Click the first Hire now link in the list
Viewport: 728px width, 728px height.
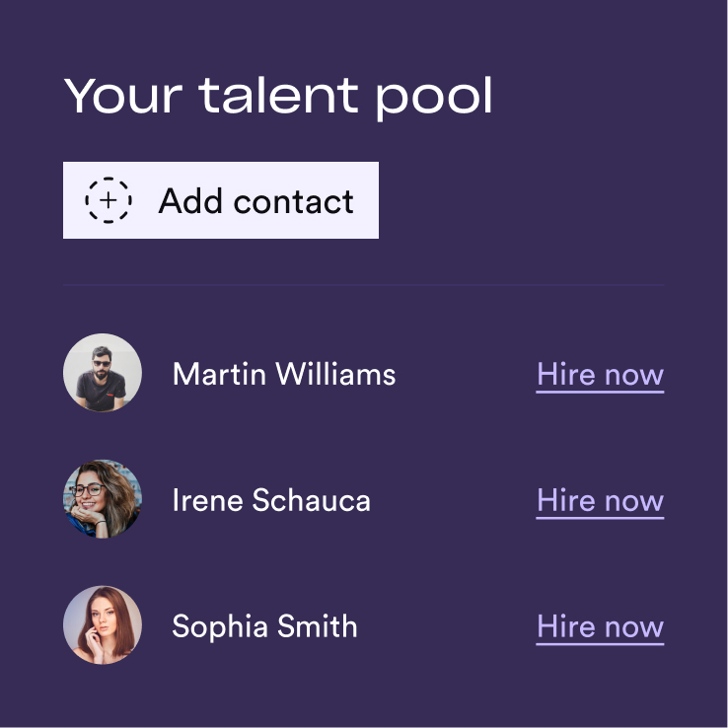coord(600,375)
